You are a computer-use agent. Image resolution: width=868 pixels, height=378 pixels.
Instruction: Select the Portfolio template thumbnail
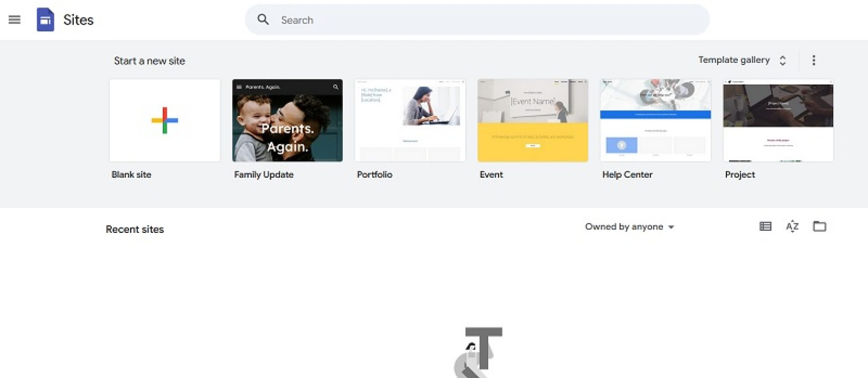(x=410, y=121)
